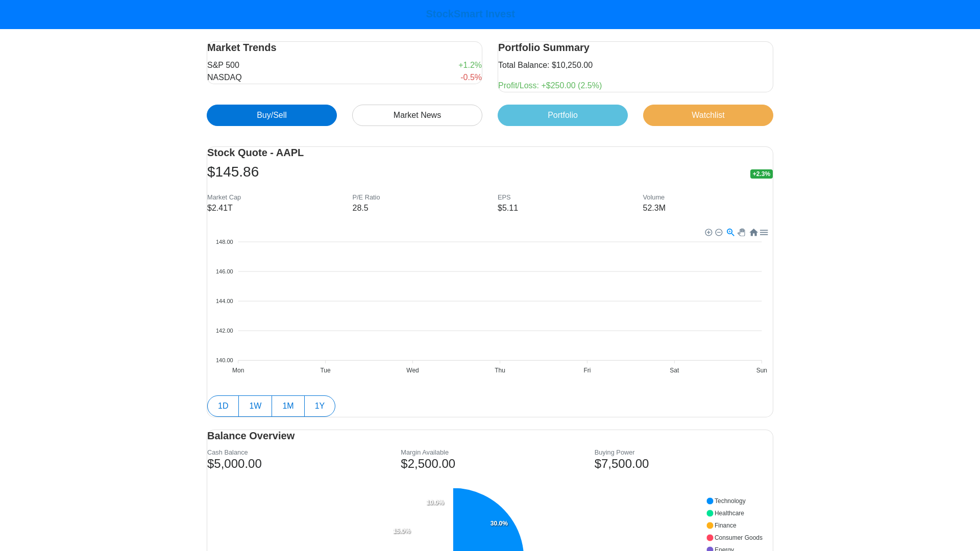Activate the selection zoom magnifier tool
This screenshot has height=551, width=980.
pyautogui.click(x=730, y=233)
